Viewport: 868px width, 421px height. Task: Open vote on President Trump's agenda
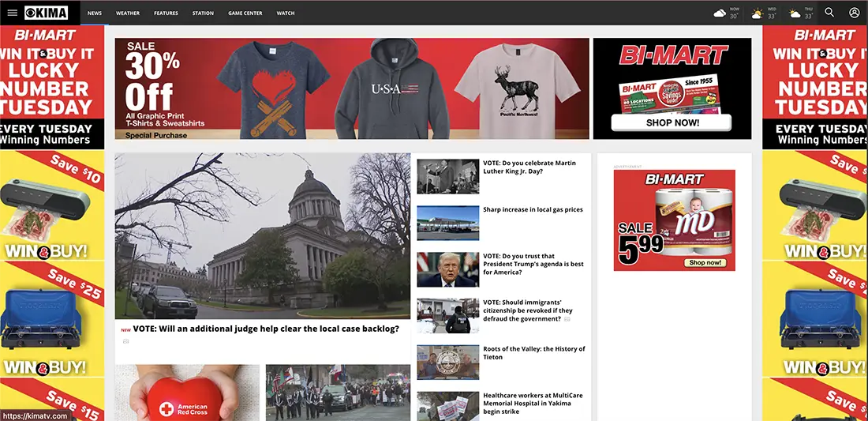point(533,265)
